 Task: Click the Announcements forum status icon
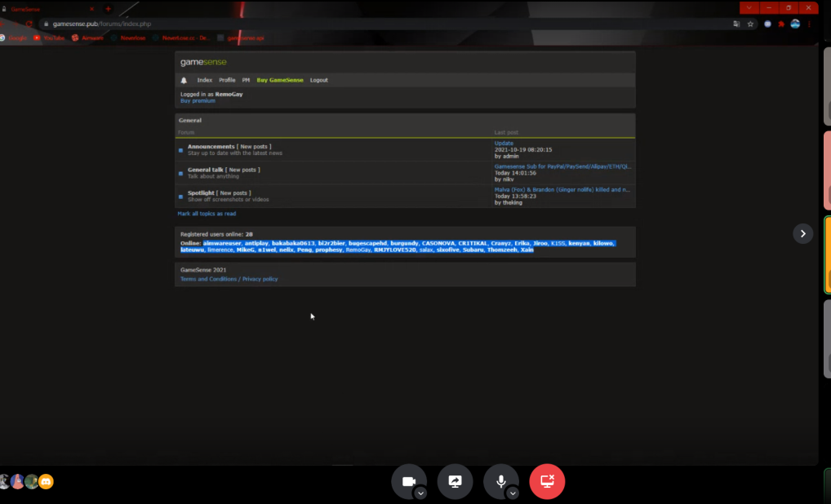click(x=180, y=150)
